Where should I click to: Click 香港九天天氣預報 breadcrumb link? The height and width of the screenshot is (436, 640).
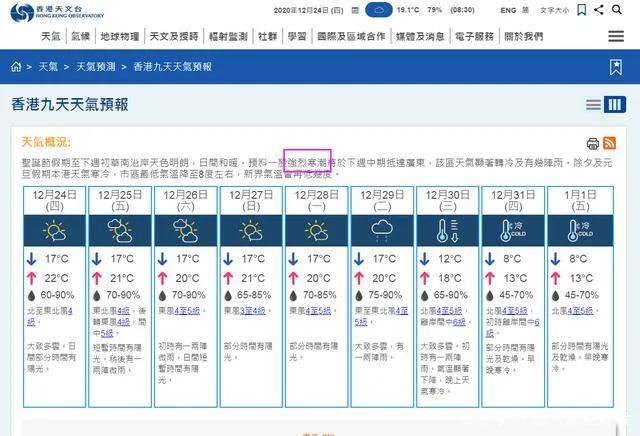click(173, 67)
